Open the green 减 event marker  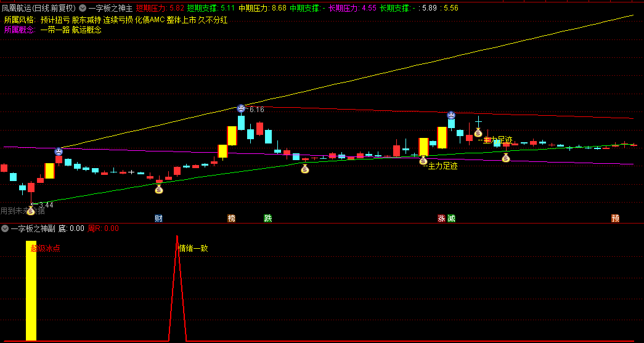pyautogui.click(x=451, y=218)
